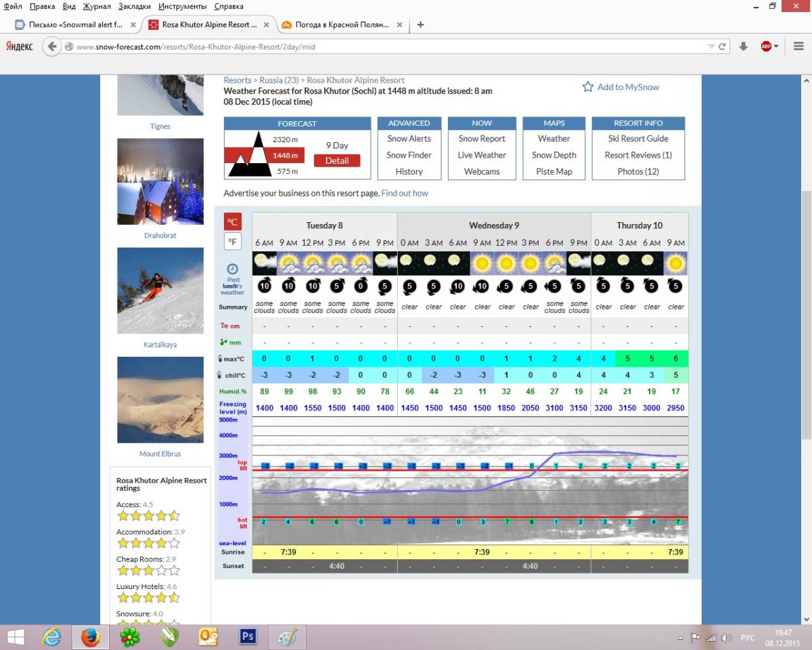The width and height of the screenshot is (812, 650).
Task: Open the ABP dropdown arrow
Action: point(776,47)
